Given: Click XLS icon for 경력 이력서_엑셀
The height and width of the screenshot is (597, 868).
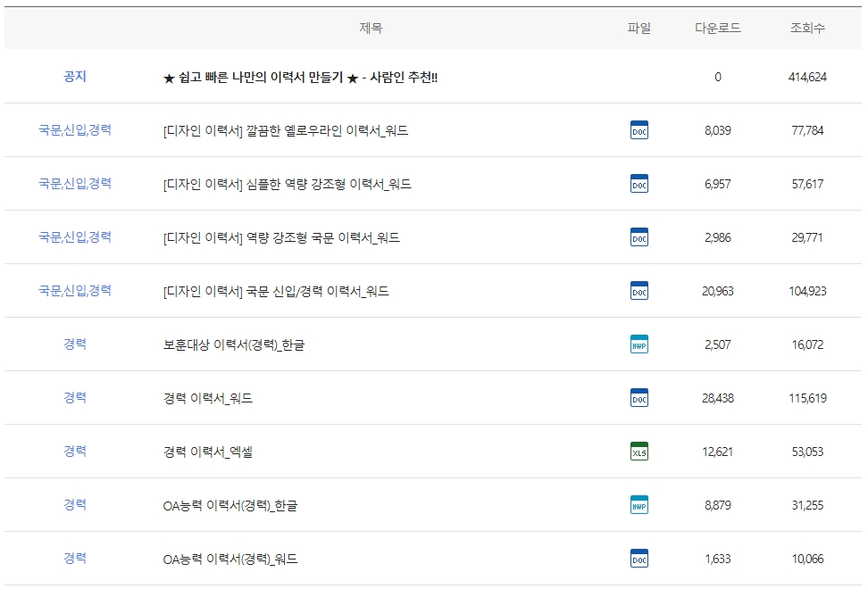Looking at the screenshot, I should click(x=638, y=452).
